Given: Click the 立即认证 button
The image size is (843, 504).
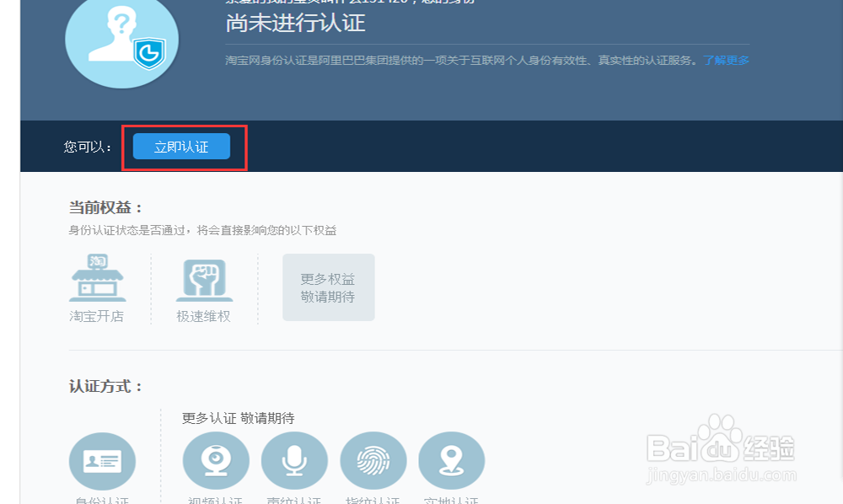Looking at the screenshot, I should pos(182,146).
